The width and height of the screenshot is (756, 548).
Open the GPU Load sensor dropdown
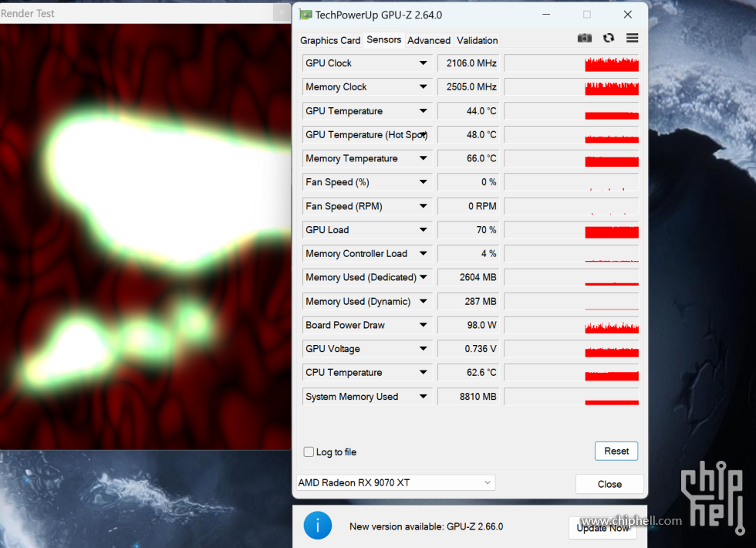coord(423,230)
